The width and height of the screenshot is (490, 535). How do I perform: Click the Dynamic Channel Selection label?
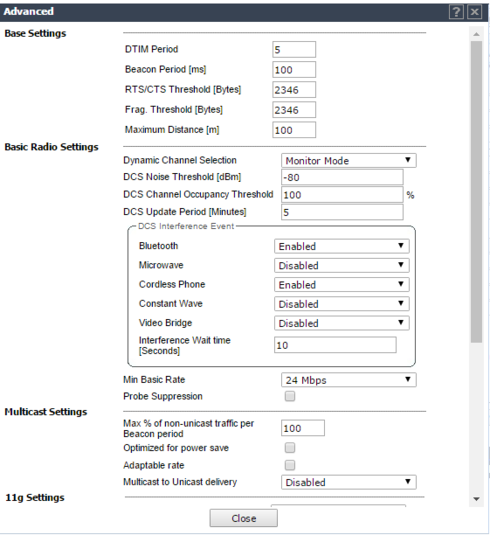(180, 160)
